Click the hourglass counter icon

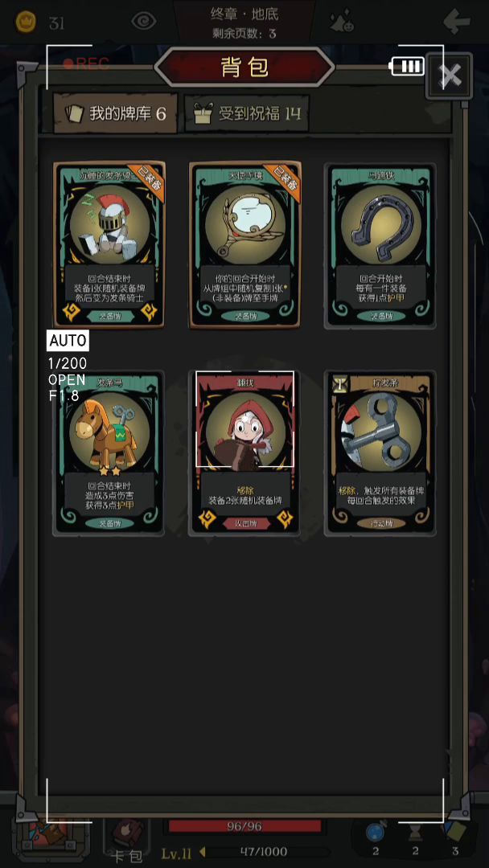point(415,833)
